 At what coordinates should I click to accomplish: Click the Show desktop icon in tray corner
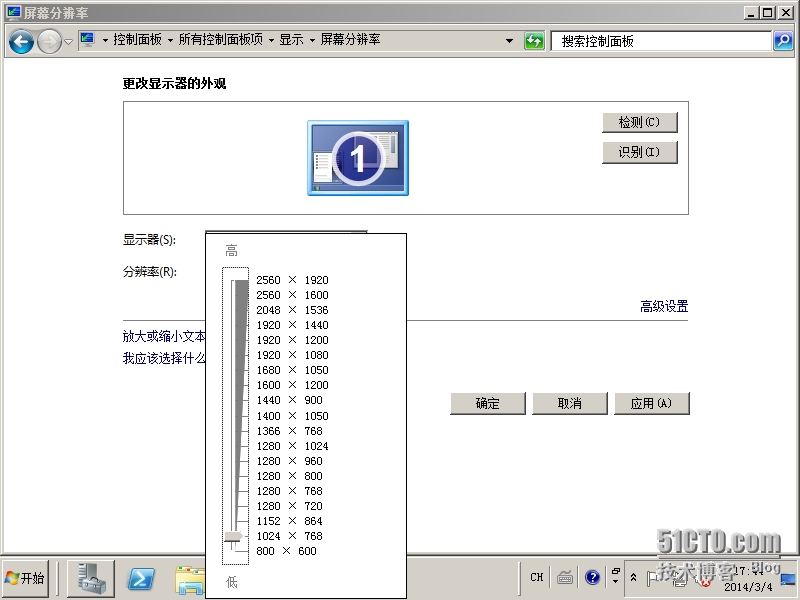click(788, 580)
